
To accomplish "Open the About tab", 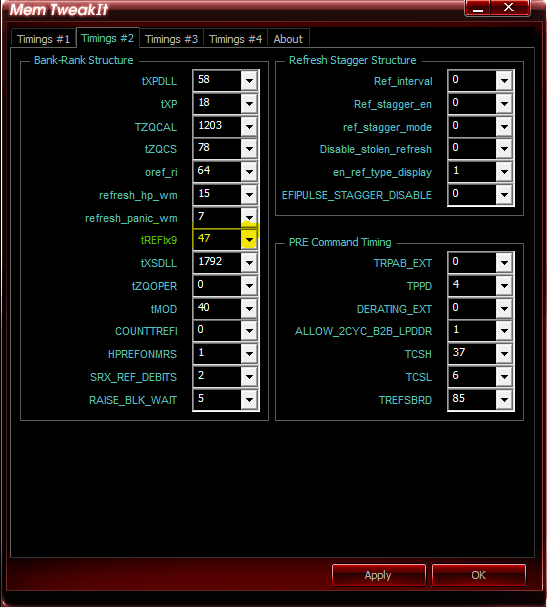I will pos(288,39).
